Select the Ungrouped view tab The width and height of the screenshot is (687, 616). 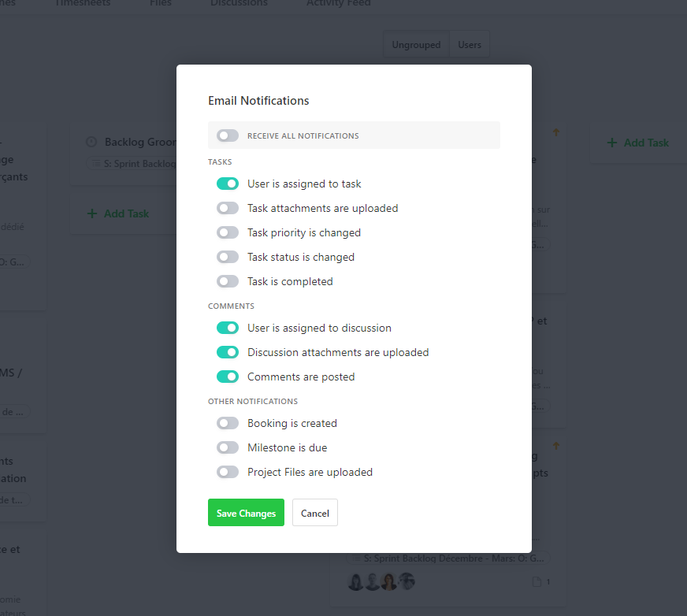point(416,45)
